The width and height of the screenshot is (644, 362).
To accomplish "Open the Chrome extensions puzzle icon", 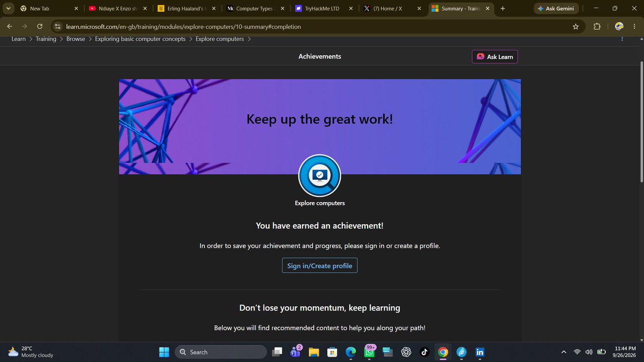I will 597,26.
